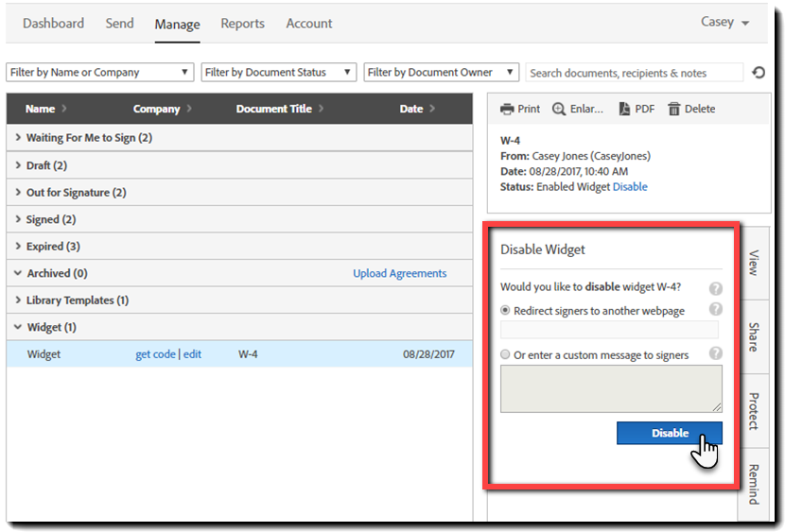Screen dimensions: 785x532
Task: Open the Account tab
Action: 309,24
